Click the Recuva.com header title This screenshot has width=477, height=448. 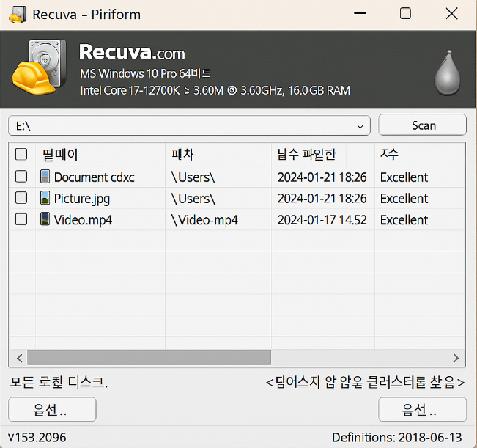(x=132, y=52)
